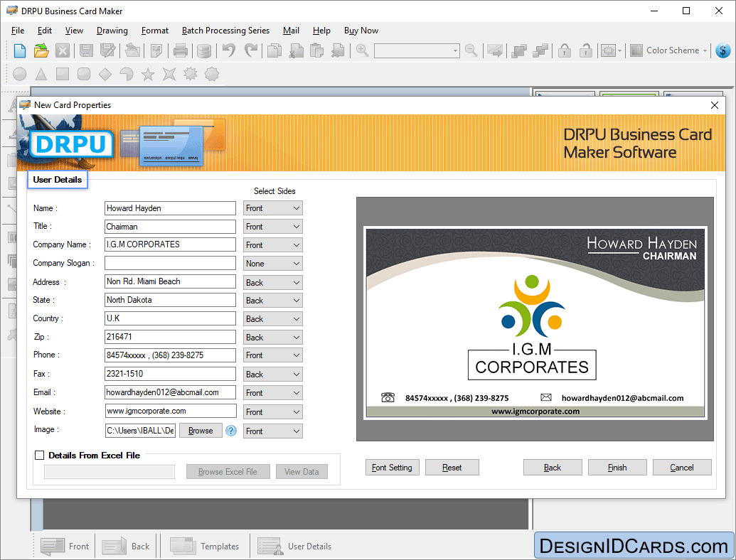This screenshot has width=736, height=560.
Task: Click the Lock padlock toolbar icon
Action: pos(565,50)
